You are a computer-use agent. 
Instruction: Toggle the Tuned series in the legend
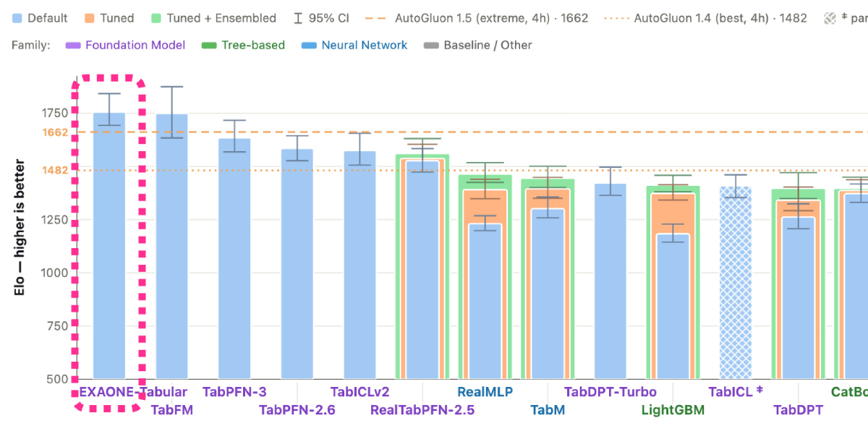(109, 18)
